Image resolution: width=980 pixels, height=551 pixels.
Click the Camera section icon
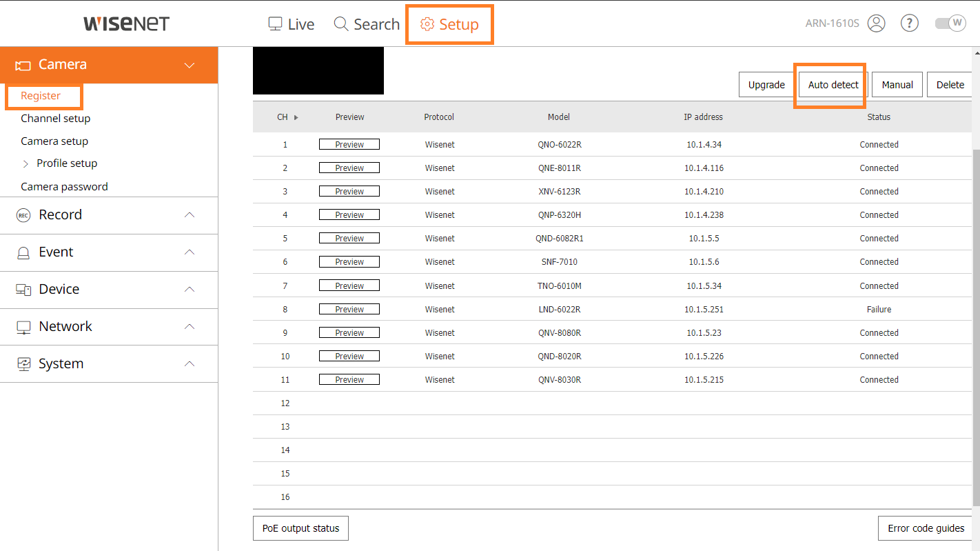23,65
